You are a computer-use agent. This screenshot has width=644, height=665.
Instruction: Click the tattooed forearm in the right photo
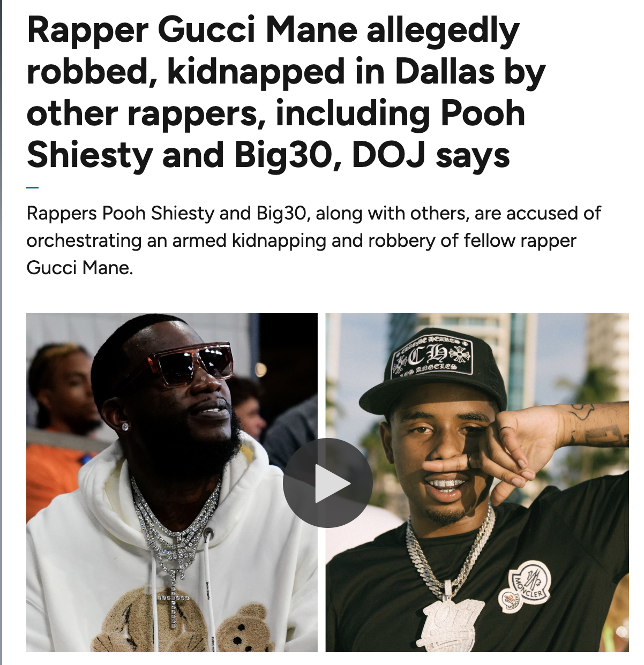coord(595,426)
